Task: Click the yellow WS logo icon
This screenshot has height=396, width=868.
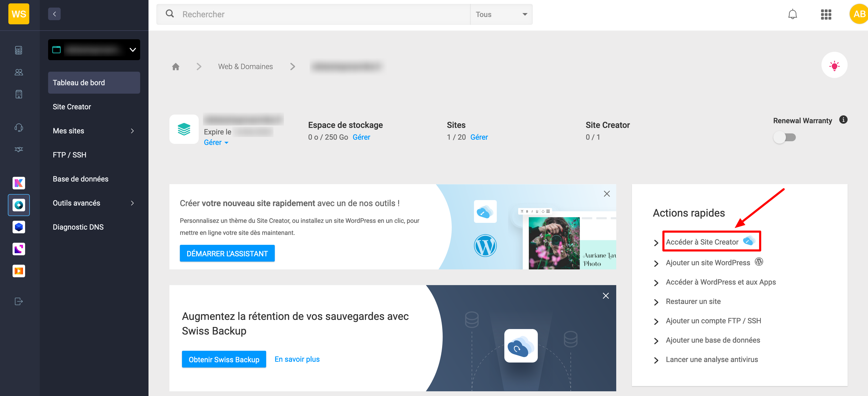Action: pyautogui.click(x=19, y=14)
